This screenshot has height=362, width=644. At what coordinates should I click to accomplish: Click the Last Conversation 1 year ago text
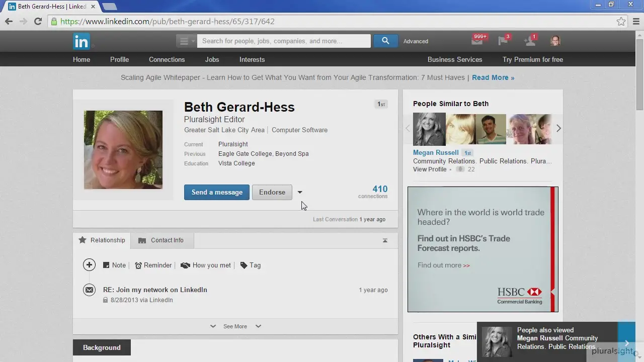pyautogui.click(x=349, y=219)
